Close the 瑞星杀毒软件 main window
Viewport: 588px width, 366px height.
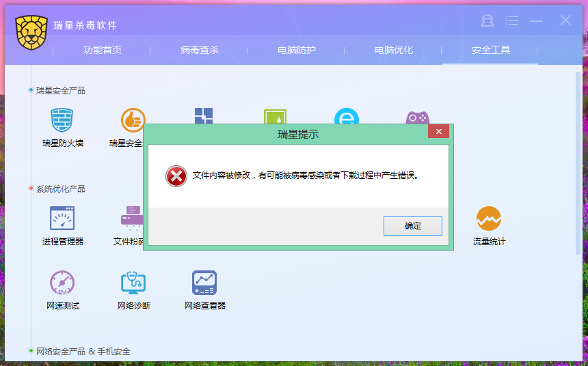tap(565, 20)
